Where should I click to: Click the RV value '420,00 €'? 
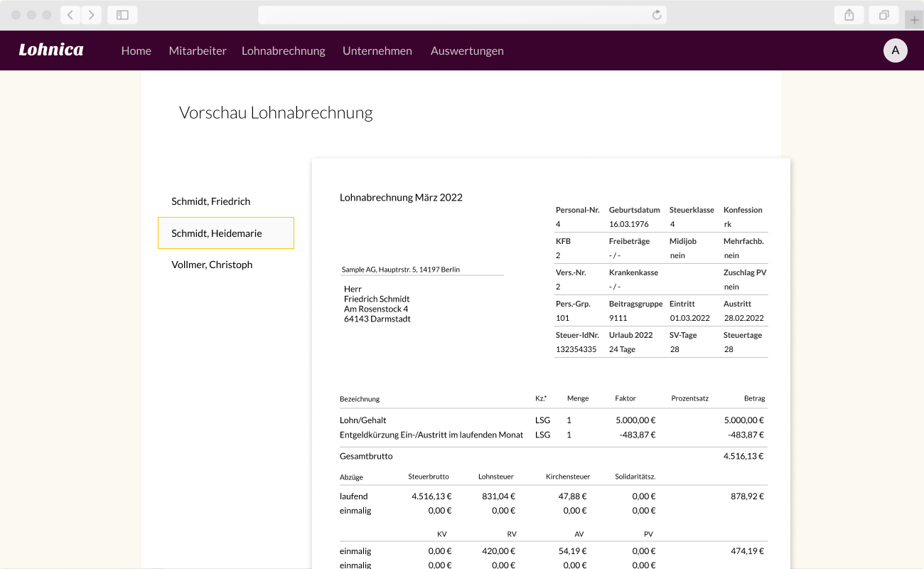click(498, 551)
